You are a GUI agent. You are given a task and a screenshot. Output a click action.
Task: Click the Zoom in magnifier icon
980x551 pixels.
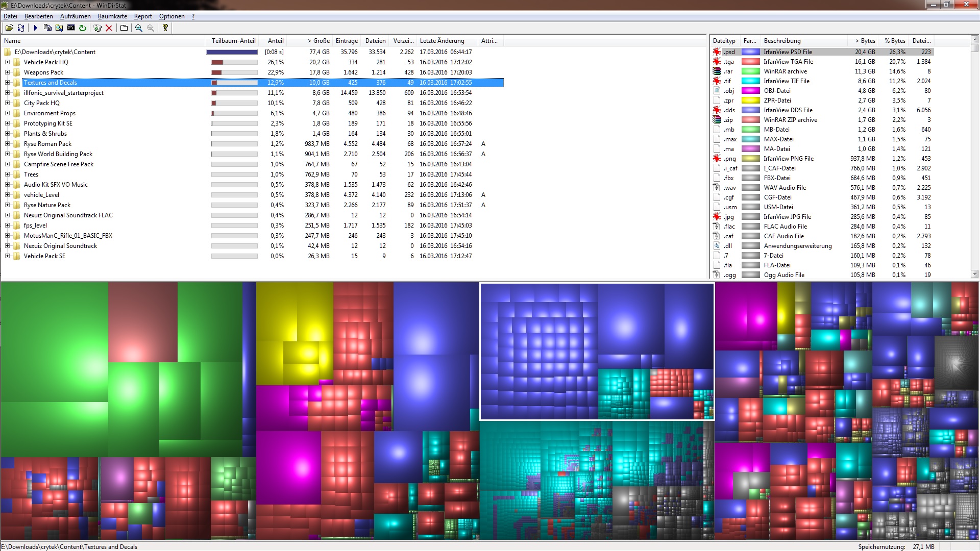tap(139, 28)
